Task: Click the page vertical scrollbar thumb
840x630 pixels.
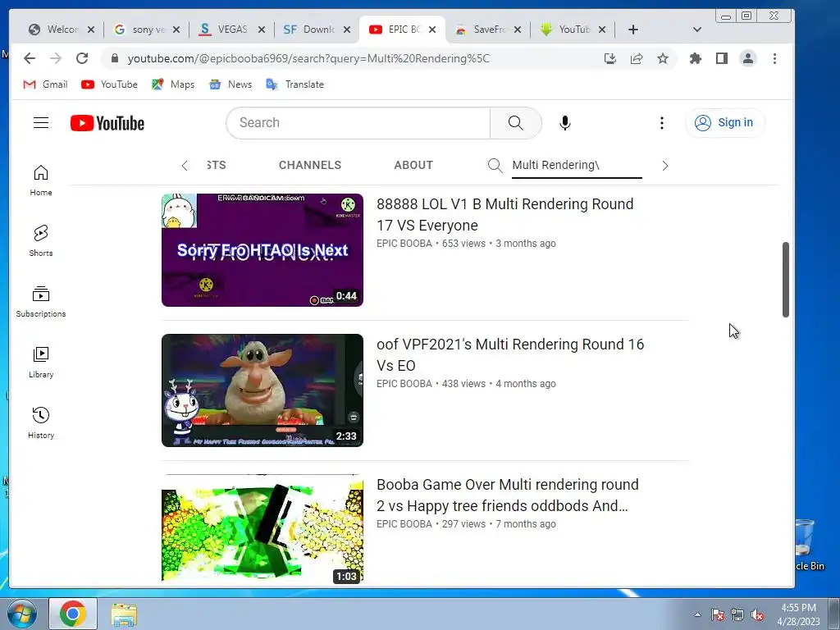Action: tap(785, 279)
